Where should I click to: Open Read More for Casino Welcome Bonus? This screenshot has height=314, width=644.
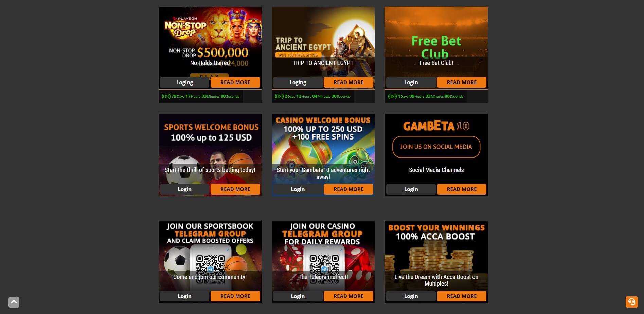[x=348, y=189]
